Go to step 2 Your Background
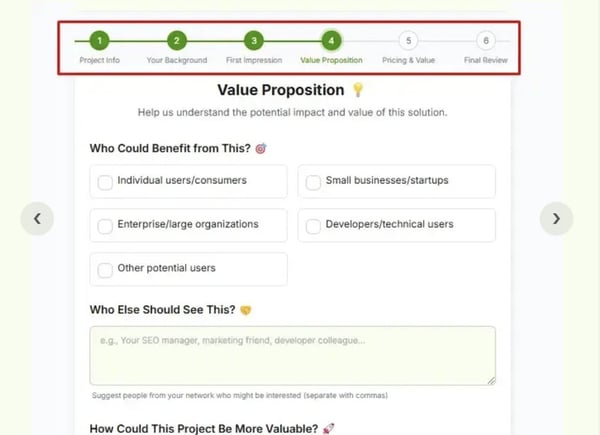The width and height of the screenshot is (600, 435). [x=176, y=41]
